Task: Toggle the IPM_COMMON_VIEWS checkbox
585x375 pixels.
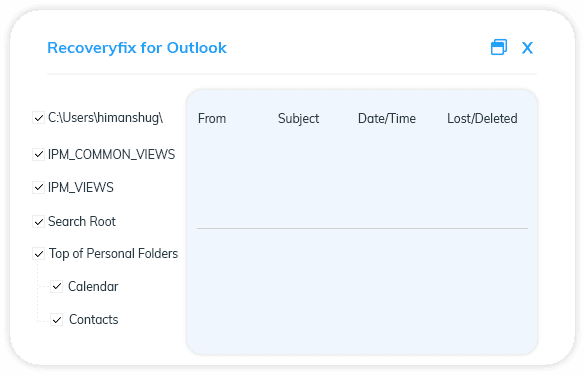Action: pyautogui.click(x=38, y=154)
